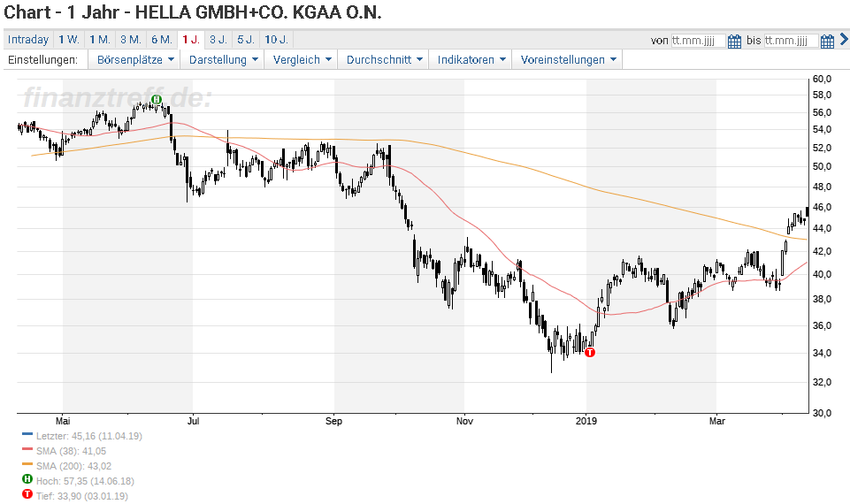
Task: Expand the Darstellung dropdown menu
Action: (224, 59)
